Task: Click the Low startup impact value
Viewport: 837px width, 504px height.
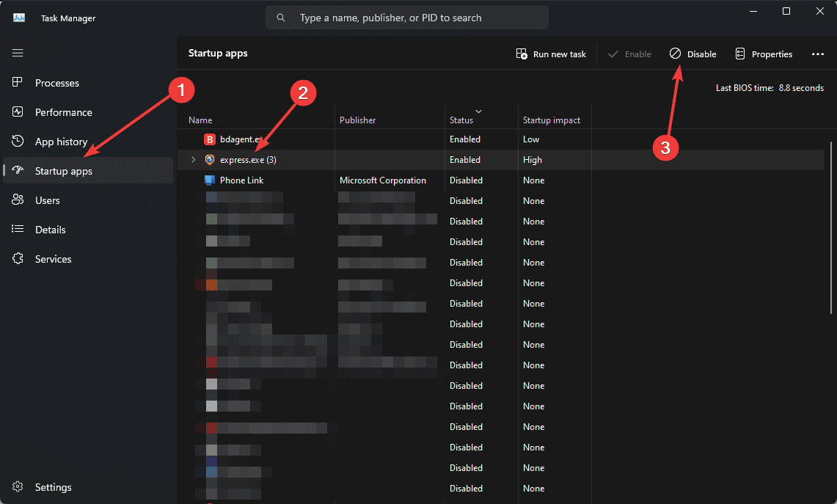Action: coord(531,139)
